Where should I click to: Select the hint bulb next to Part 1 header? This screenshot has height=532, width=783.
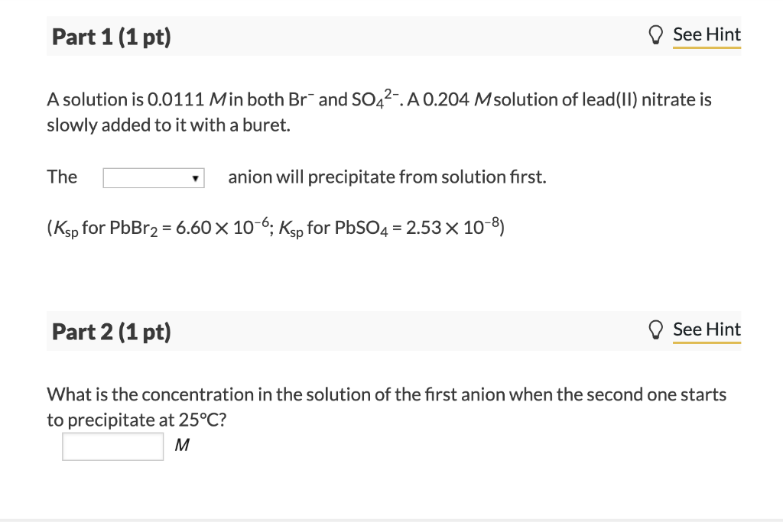pos(655,34)
